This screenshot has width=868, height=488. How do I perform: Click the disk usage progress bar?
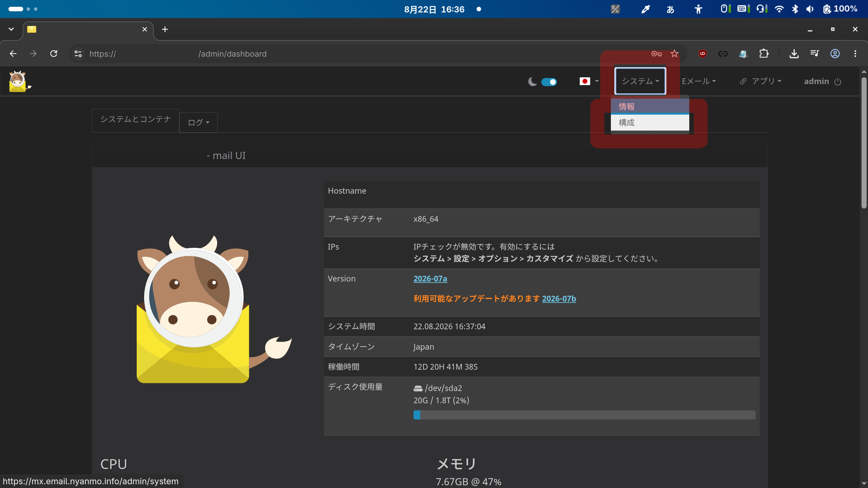tap(584, 415)
